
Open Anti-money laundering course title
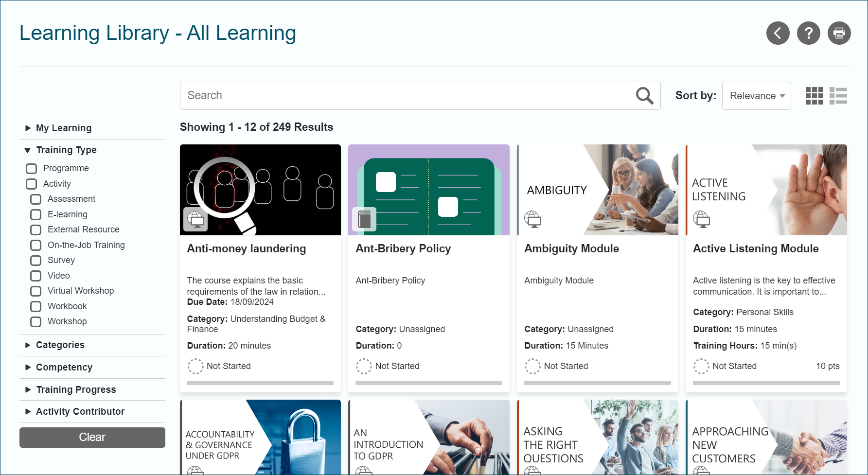[x=247, y=248]
